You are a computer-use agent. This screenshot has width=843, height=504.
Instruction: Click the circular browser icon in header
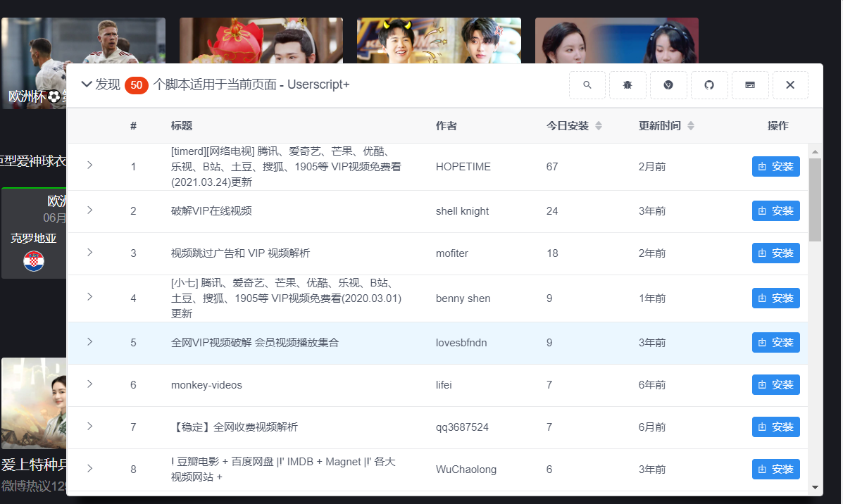coord(668,85)
